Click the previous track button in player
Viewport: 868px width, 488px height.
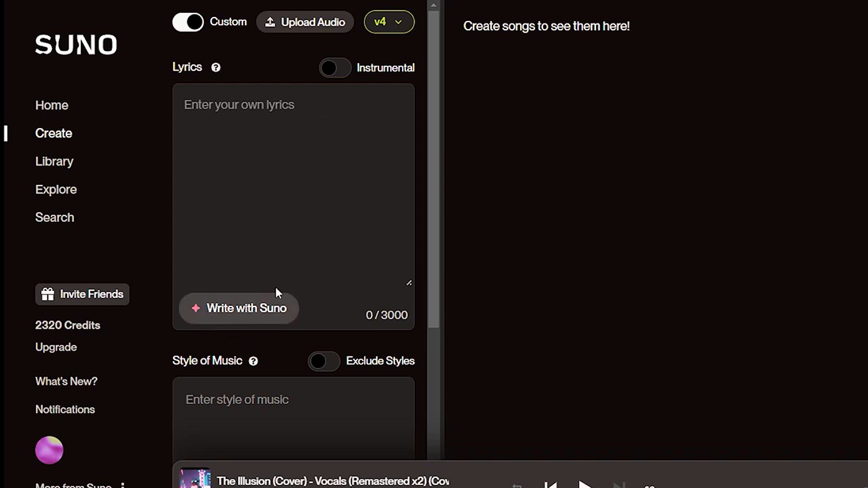coord(551,485)
